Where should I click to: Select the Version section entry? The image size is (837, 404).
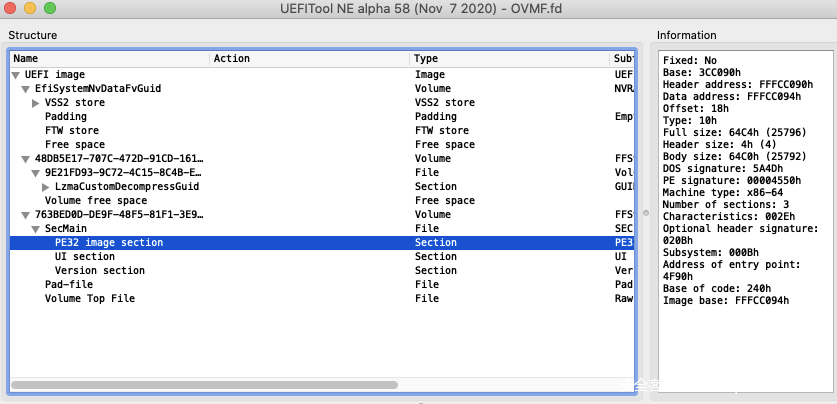click(99, 271)
